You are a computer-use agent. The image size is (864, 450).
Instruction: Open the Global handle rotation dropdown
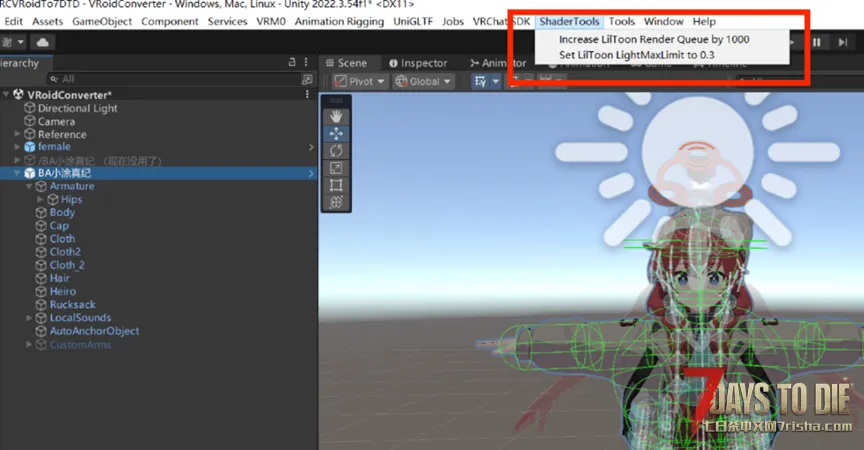click(x=424, y=81)
